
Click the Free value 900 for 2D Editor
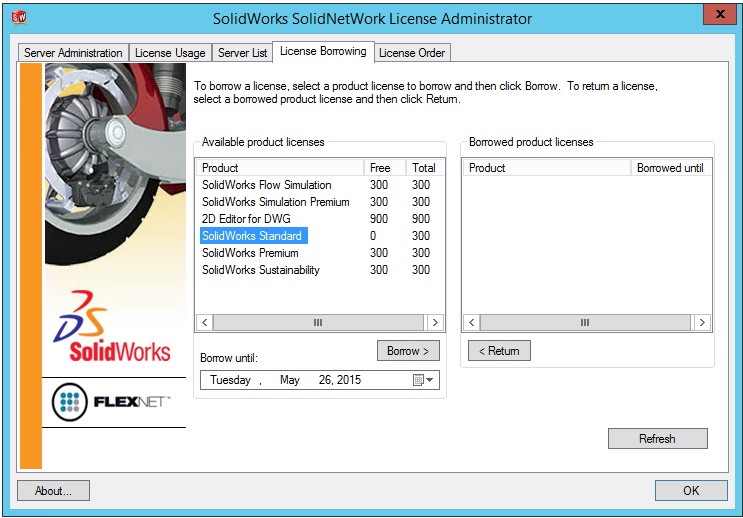coord(379,219)
